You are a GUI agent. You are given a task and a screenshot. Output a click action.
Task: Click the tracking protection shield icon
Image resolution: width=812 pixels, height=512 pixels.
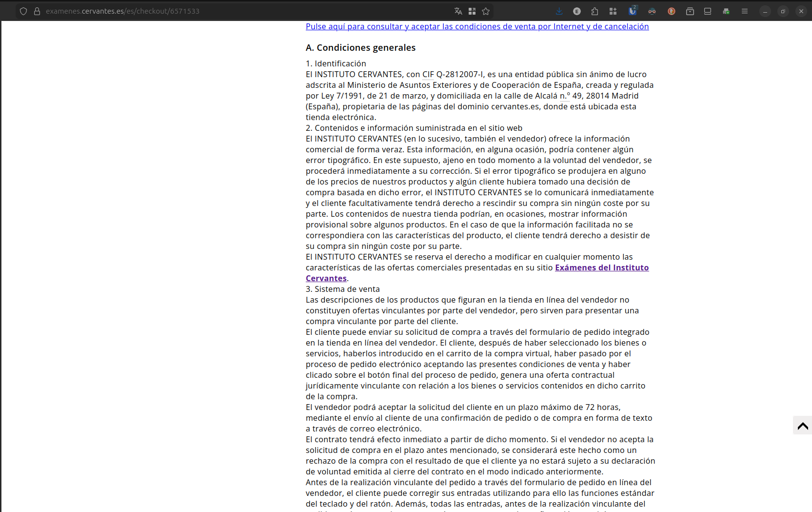click(23, 11)
